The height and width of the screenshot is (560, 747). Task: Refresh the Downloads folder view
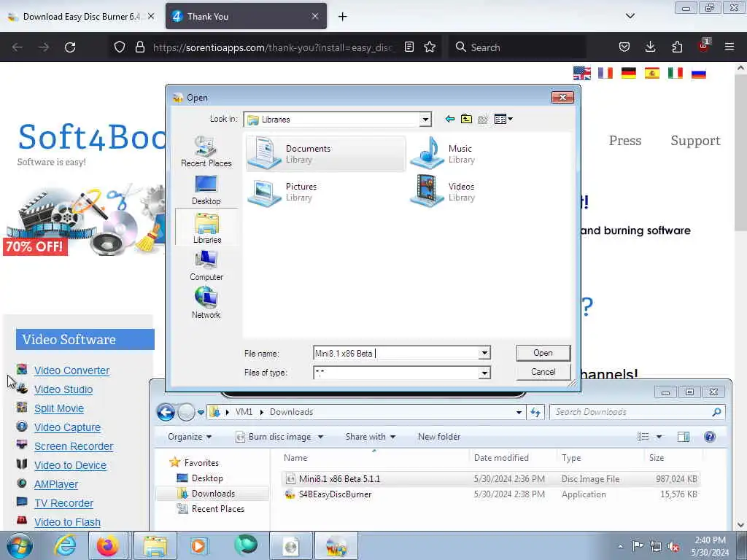(535, 412)
